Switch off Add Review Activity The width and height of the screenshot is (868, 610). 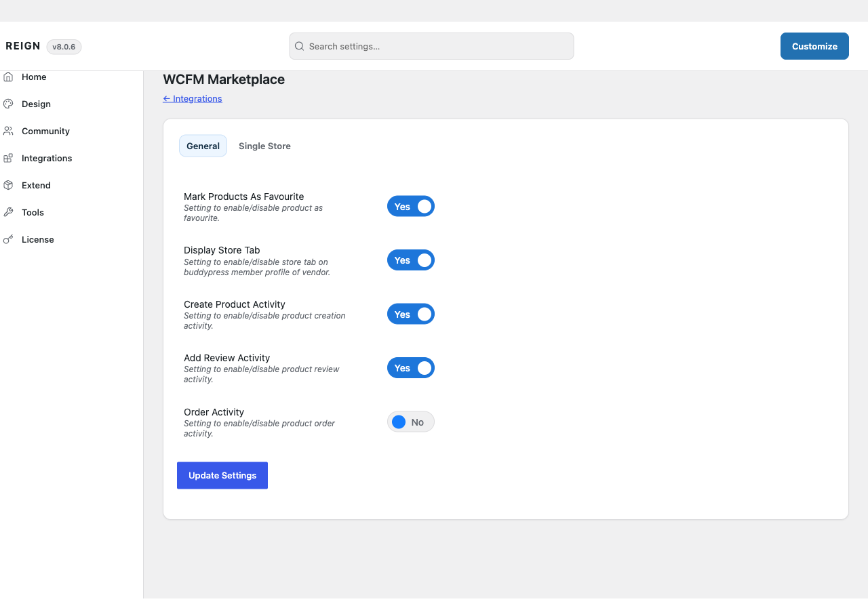tap(411, 368)
